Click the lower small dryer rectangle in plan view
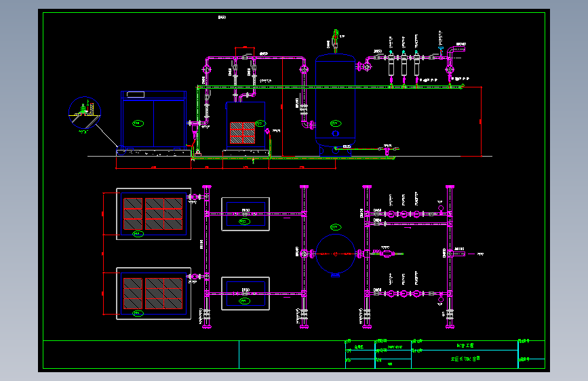This screenshot has width=588, height=381. point(246,294)
